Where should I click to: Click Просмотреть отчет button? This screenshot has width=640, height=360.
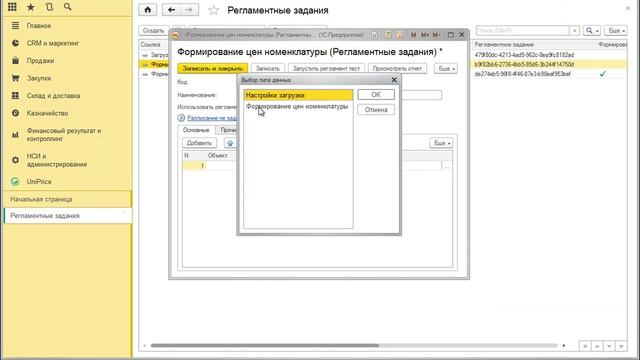397,69
